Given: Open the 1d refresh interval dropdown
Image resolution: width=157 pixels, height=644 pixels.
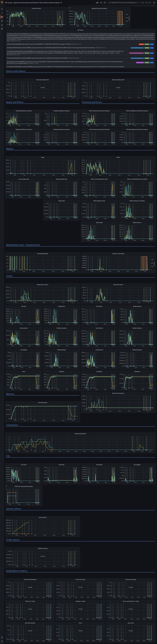Looking at the screenshot, I should [150, 3].
